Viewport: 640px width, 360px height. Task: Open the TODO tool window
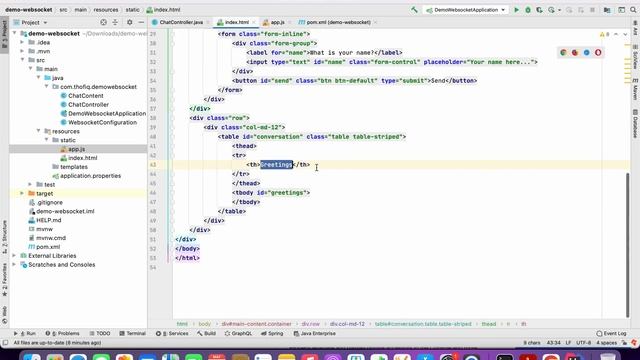[100, 333]
